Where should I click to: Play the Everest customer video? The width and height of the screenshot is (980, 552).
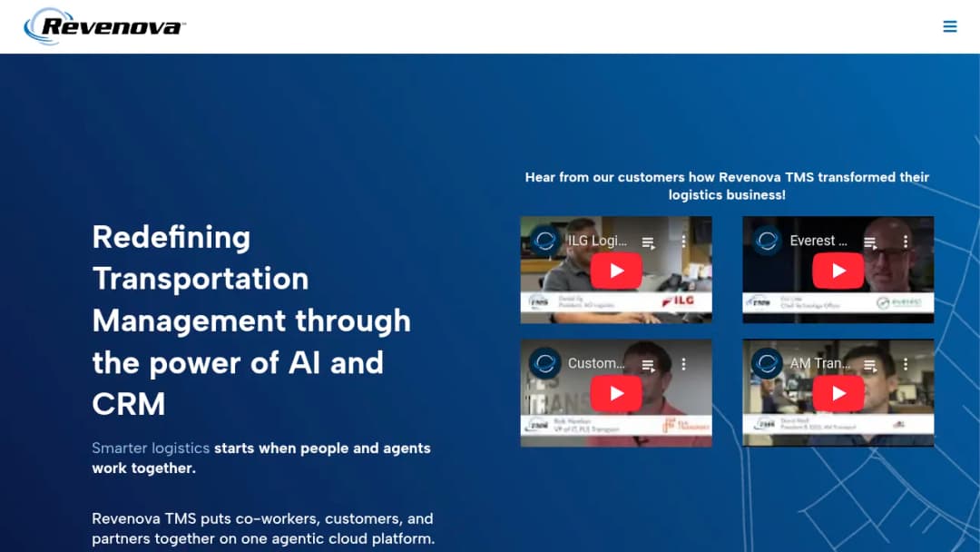click(838, 271)
